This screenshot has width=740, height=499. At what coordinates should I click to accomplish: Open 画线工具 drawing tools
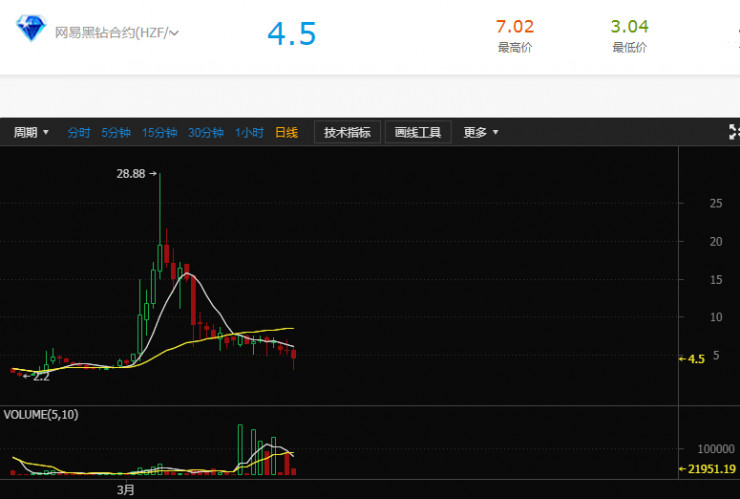tap(418, 132)
